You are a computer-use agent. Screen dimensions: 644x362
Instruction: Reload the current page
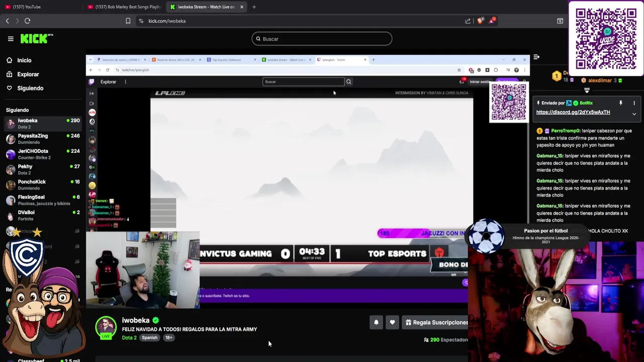(27, 21)
